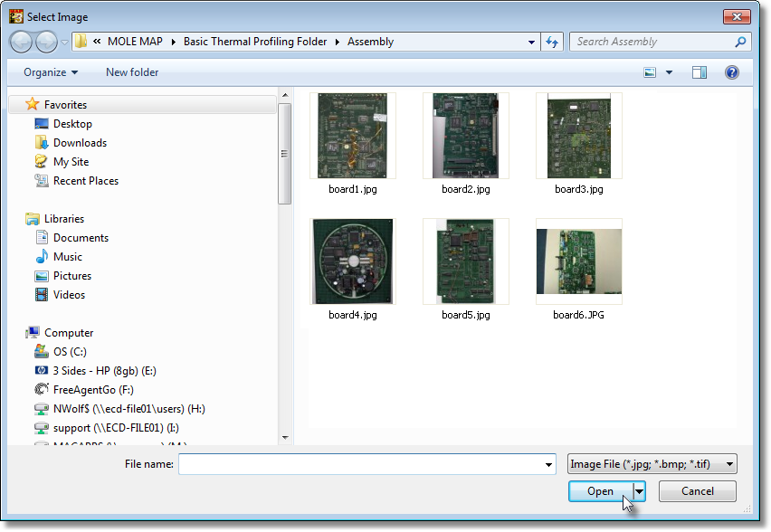
Task: Click the OS (C:) drive icon
Action: [42, 351]
